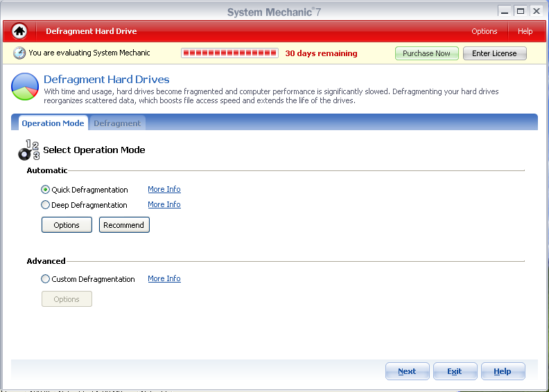Click the Recommend button
The image size is (549, 392).
point(124,225)
